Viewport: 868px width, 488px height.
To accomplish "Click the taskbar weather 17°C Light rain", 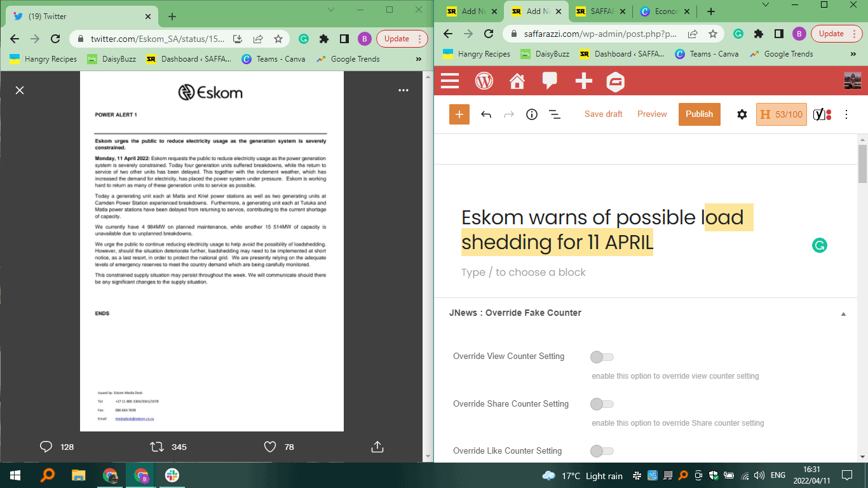I will (582, 476).
